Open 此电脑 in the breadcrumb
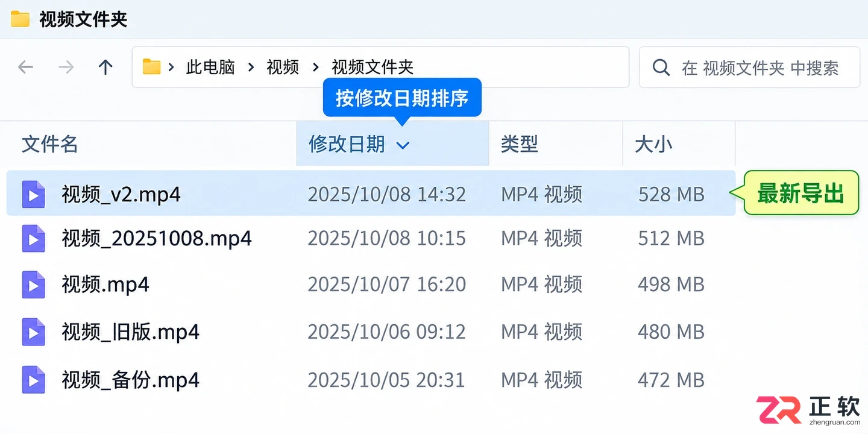The image size is (868, 434). 210,67
